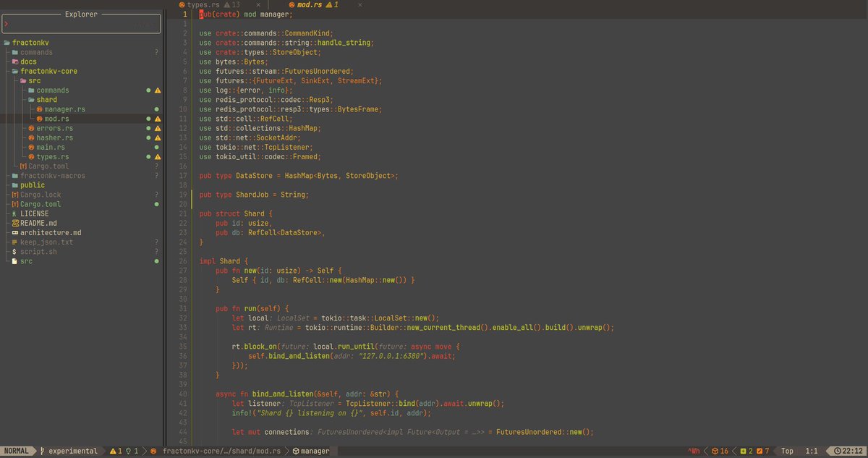Click the Top scroll position indicator
The width and height of the screenshot is (868, 458).
pyautogui.click(x=787, y=451)
